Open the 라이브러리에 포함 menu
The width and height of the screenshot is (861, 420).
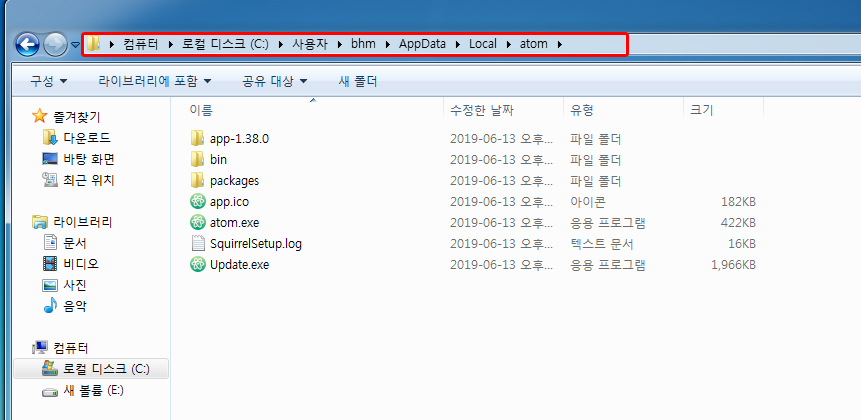tap(155, 81)
